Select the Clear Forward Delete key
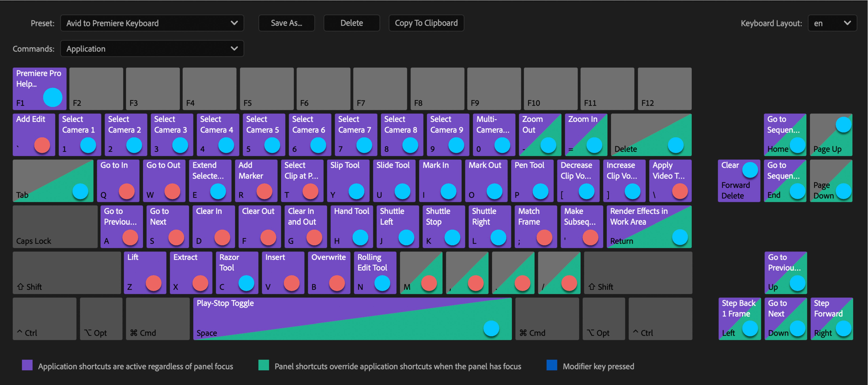Screen dimensions: 868x385 click(x=739, y=181)
